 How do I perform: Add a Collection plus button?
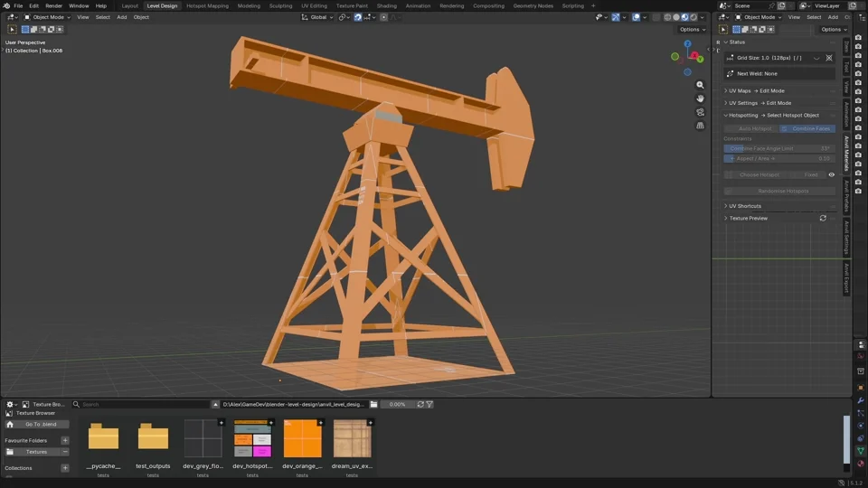(65, 468)
